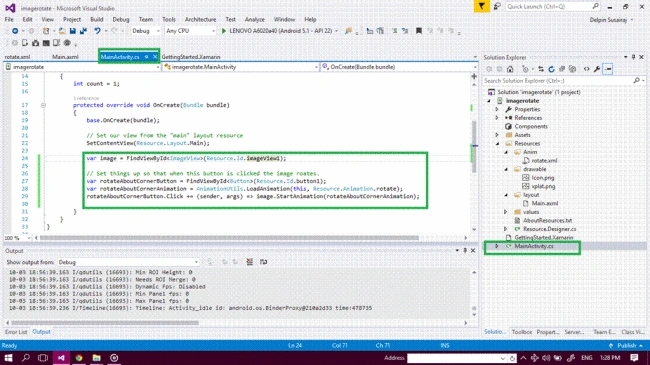Open the Toolbox tab at bottom right
650x365 pixels.
click(x=521, y=332)
